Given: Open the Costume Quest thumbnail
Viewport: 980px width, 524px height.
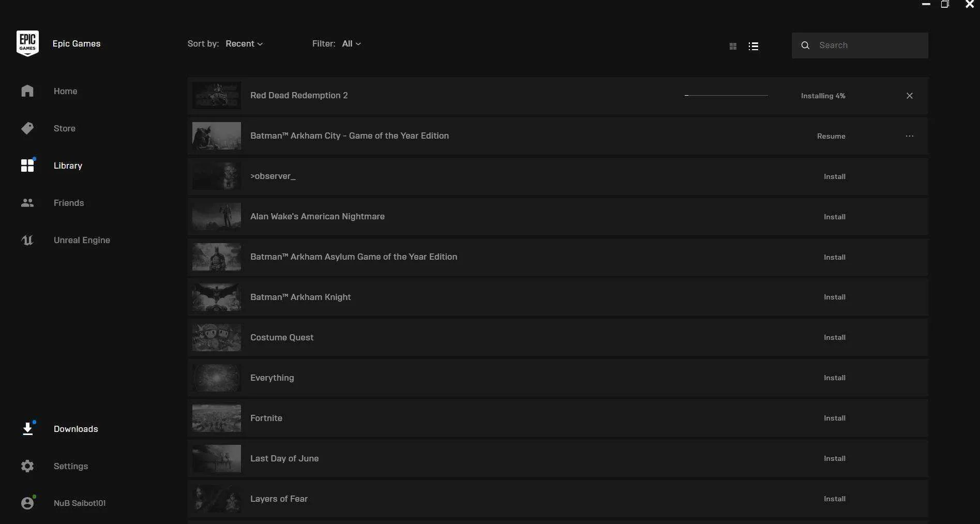Looking at the screenshot, I should click(217, 337).
